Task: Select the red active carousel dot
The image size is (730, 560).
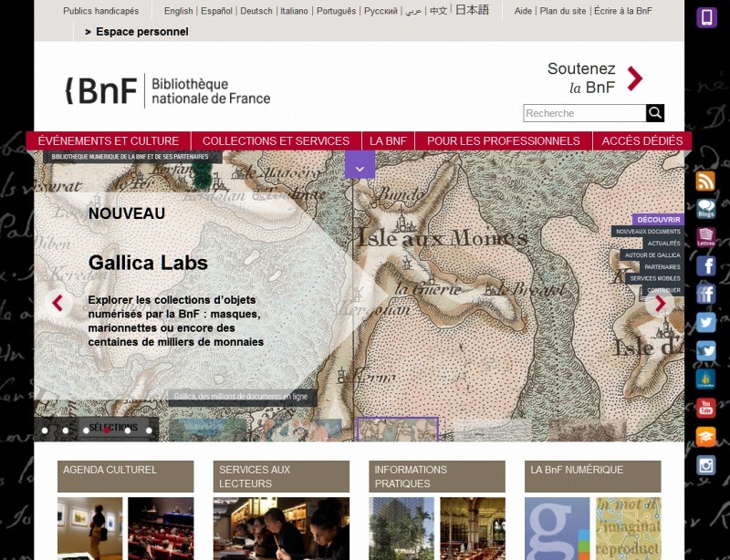Action: 107,430
